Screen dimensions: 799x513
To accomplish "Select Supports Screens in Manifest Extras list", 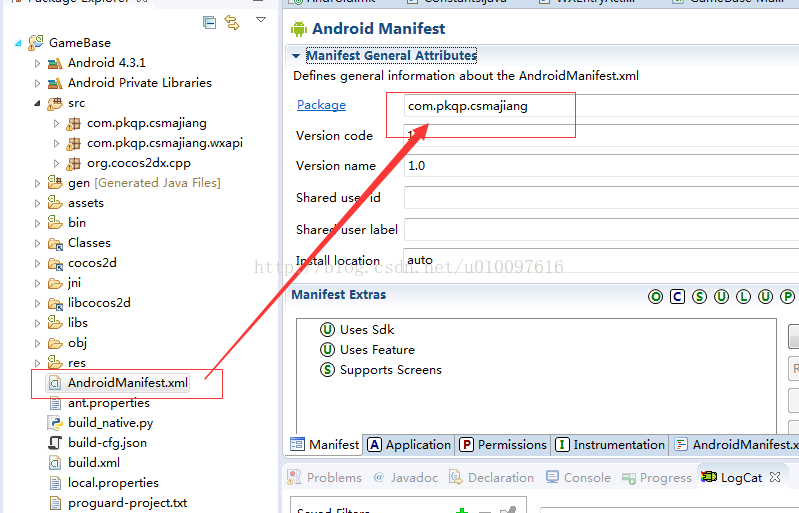I will 381,370.
